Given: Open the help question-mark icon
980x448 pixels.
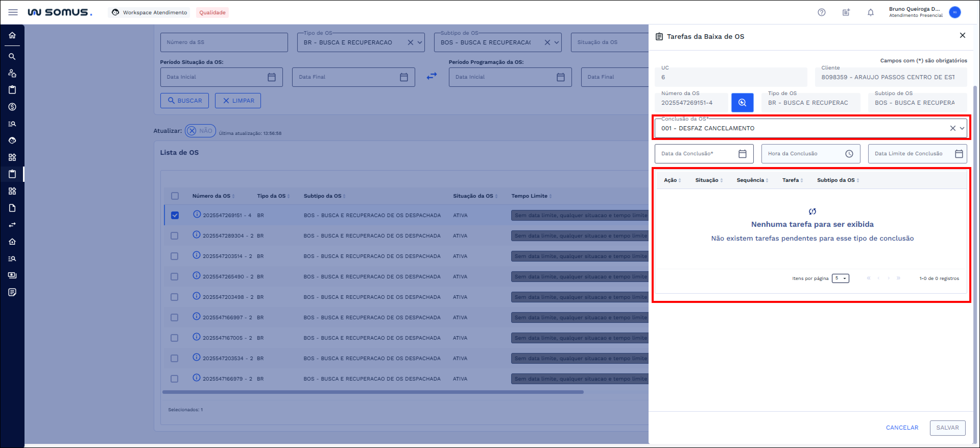Looking at the screenshot, I should [821, 12].
